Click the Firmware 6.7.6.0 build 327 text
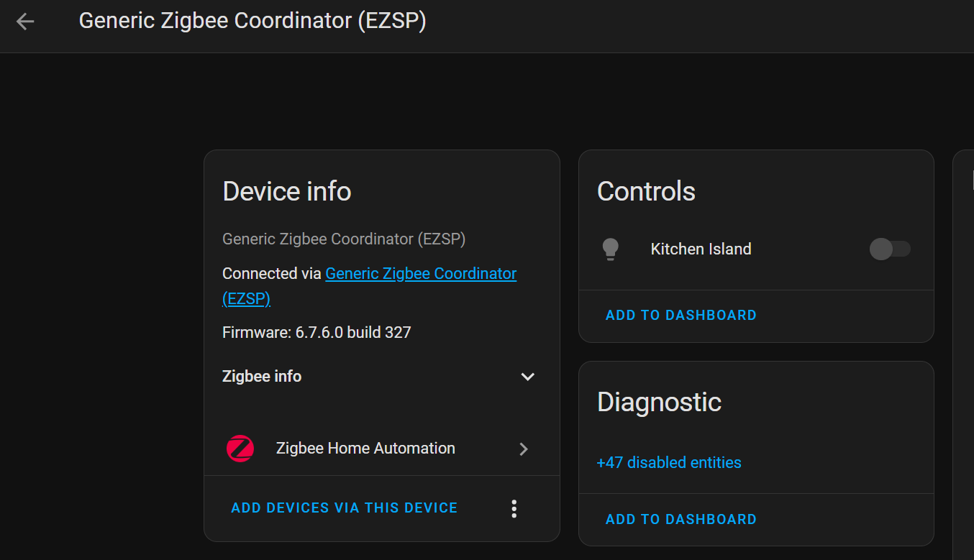The width and height of the screenshot is (974, 560). coord(317,332)
